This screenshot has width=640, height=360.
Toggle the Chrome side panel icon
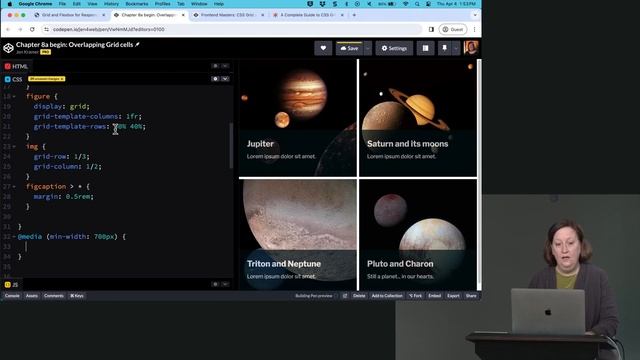pos(431,29)
